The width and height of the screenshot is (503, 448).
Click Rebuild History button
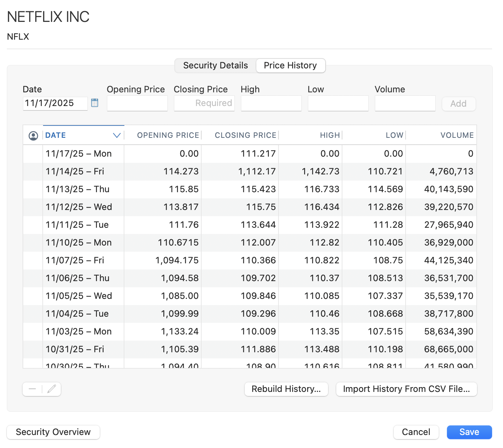pos(286,389)
